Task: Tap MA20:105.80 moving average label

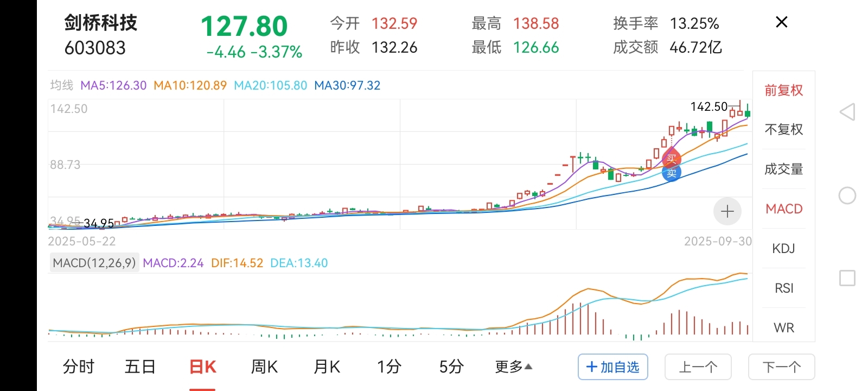Action: click(270, 85)
